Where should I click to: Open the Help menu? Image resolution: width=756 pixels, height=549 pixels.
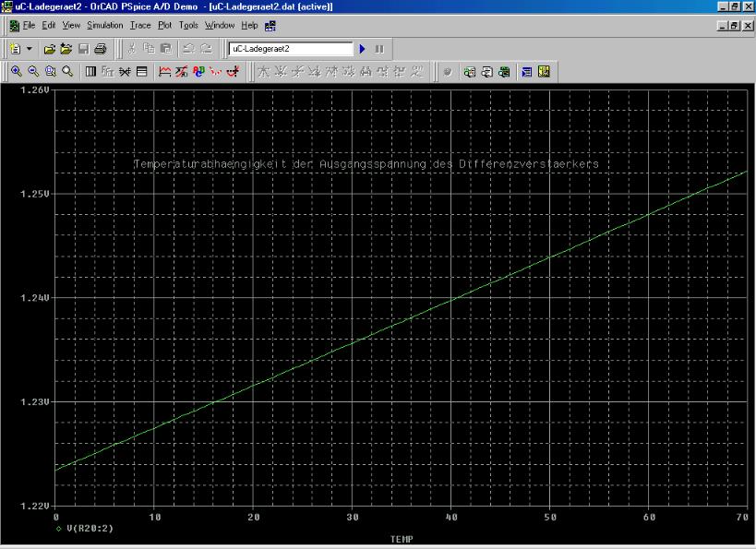[x=249, y=25]
